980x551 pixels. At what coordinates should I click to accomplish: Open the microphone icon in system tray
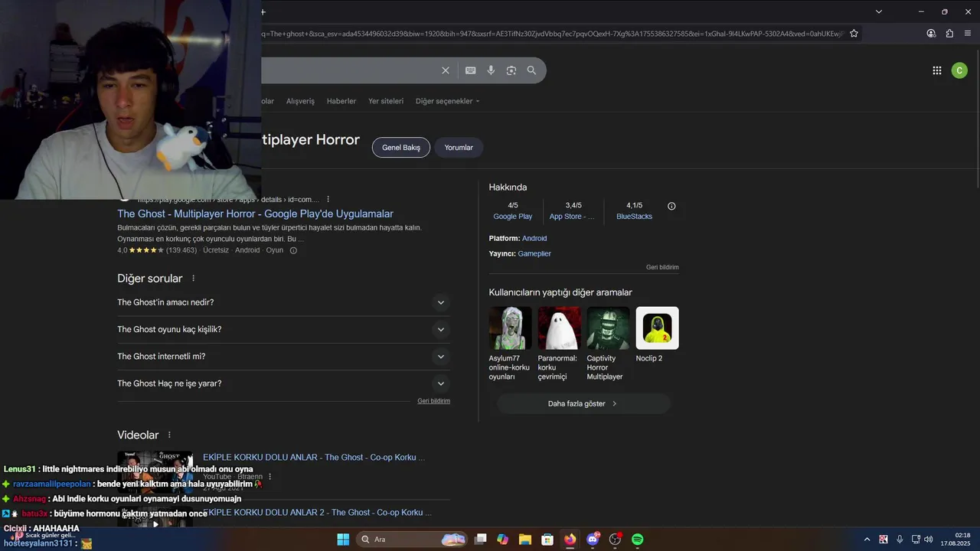point(900,540)
